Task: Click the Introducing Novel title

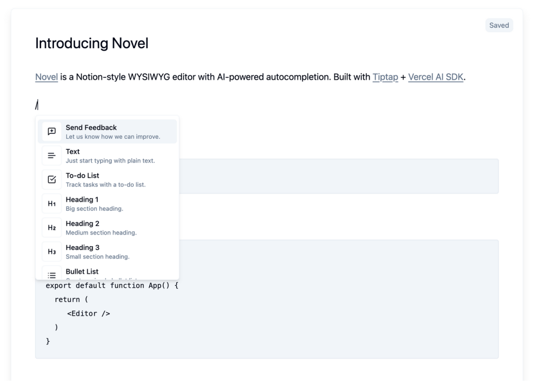Action: [92, 43]
